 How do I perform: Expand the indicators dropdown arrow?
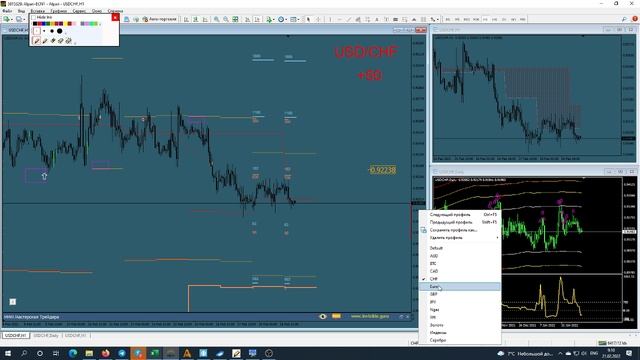click(x=274, y=20)
